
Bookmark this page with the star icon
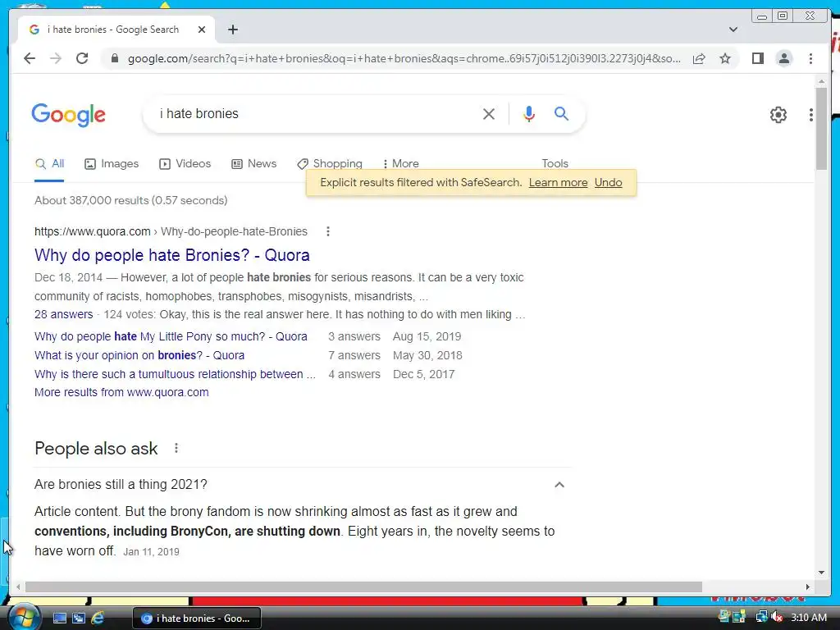click(x=725, y=58)
